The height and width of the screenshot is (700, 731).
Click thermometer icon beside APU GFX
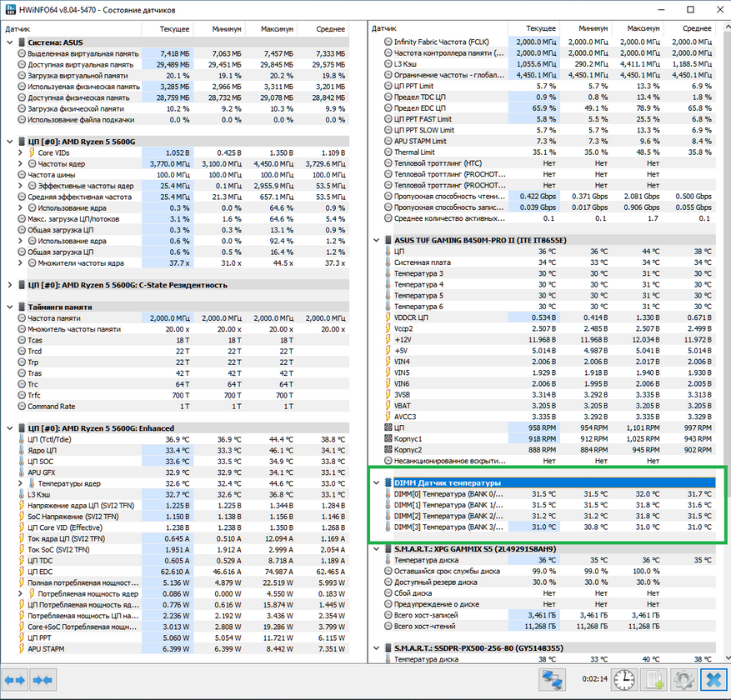coord(22,472)
